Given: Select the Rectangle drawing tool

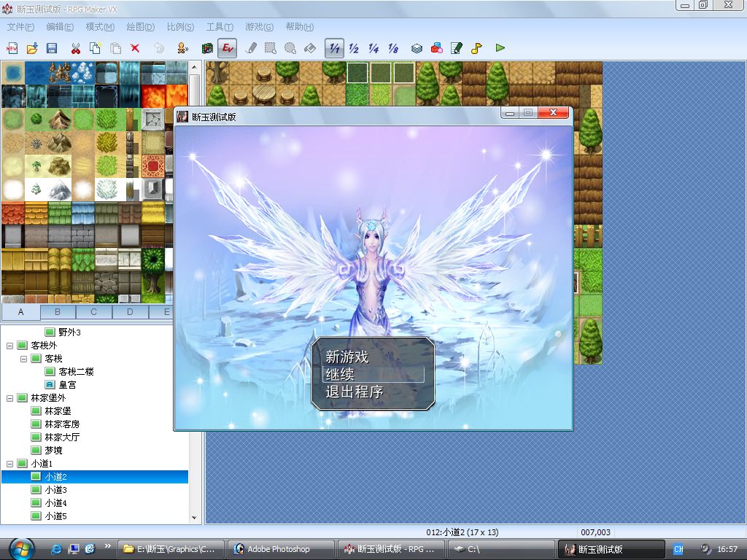Looking at the screenshot, I should tap(271, 48).
